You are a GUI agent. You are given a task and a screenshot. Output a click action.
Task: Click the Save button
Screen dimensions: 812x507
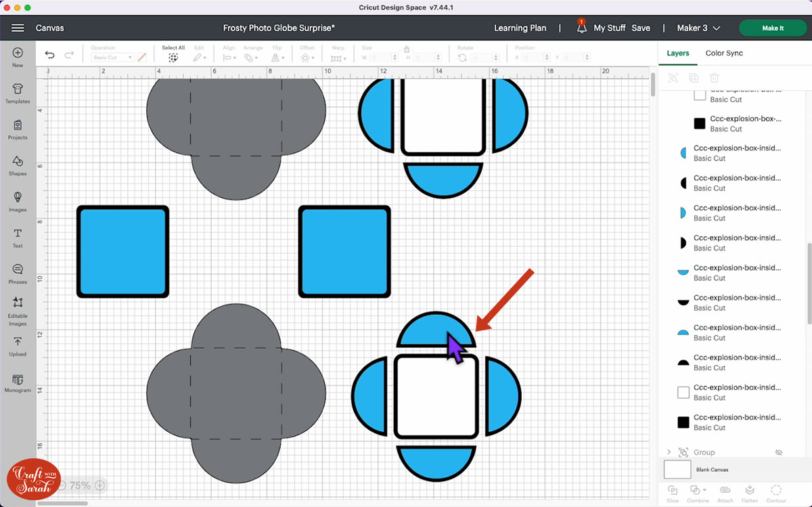pos(641,28)
